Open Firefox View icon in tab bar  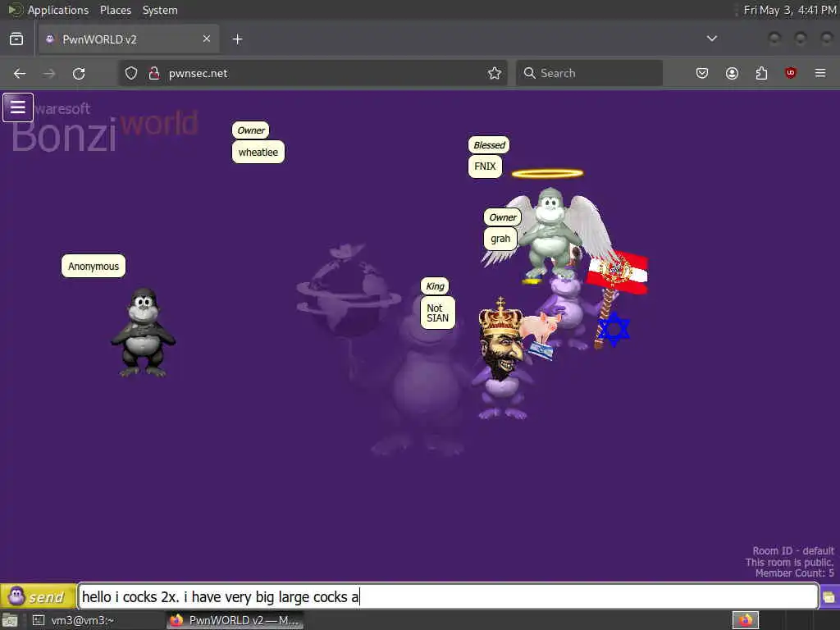click(16, 39)
